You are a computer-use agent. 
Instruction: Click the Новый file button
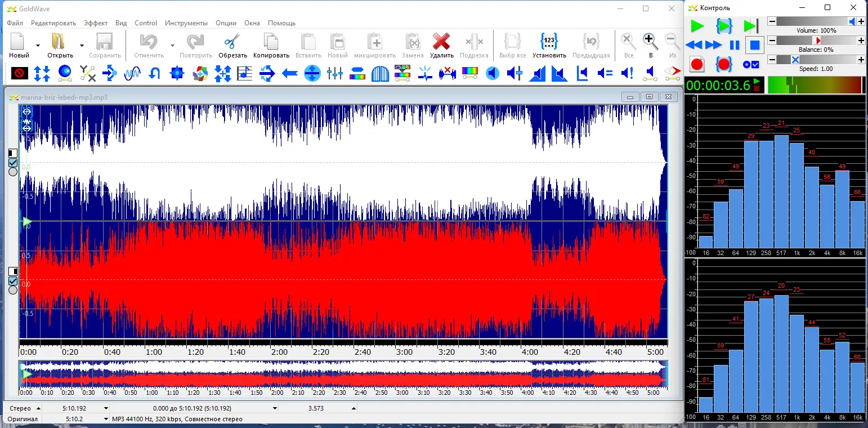pyautogui.click(x=19, y=44)
